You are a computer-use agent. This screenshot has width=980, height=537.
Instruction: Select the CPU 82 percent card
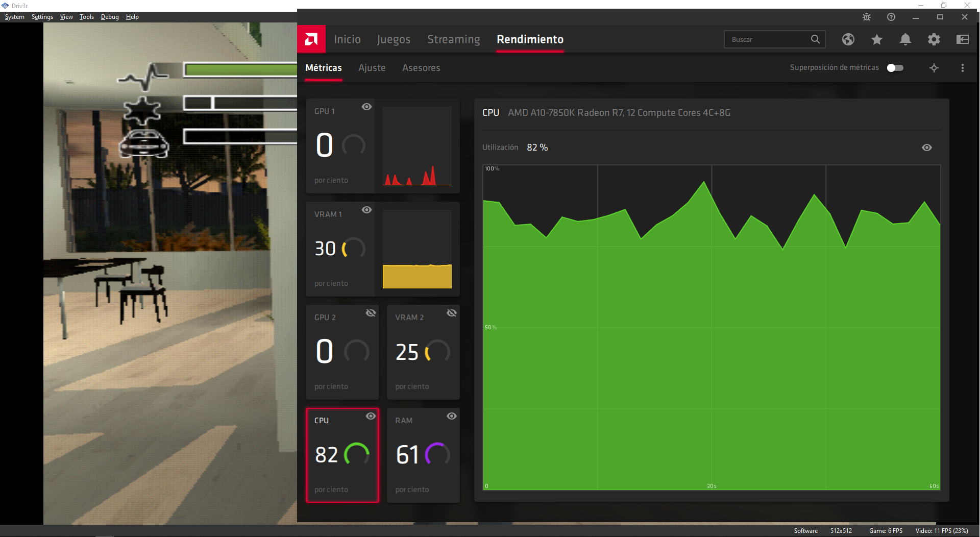(342, 455)
